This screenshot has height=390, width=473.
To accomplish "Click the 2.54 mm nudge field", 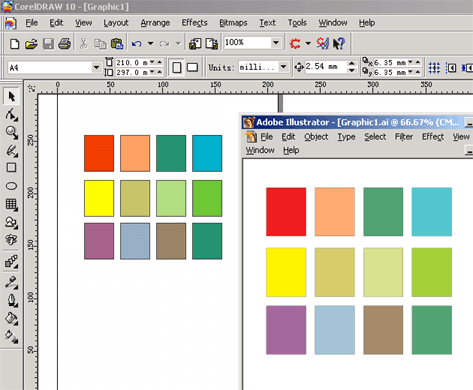I will click(x=325, y=67).
